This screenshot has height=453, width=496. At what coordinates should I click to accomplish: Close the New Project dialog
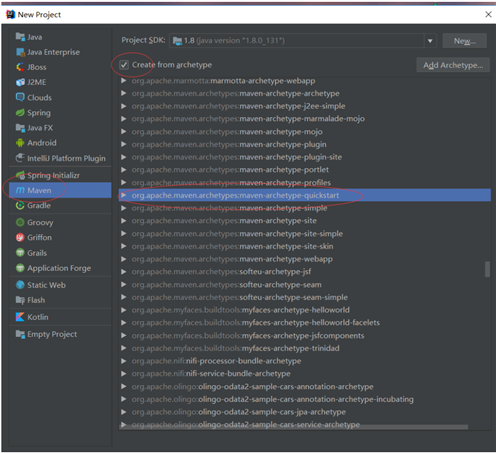tap(488, 14)
